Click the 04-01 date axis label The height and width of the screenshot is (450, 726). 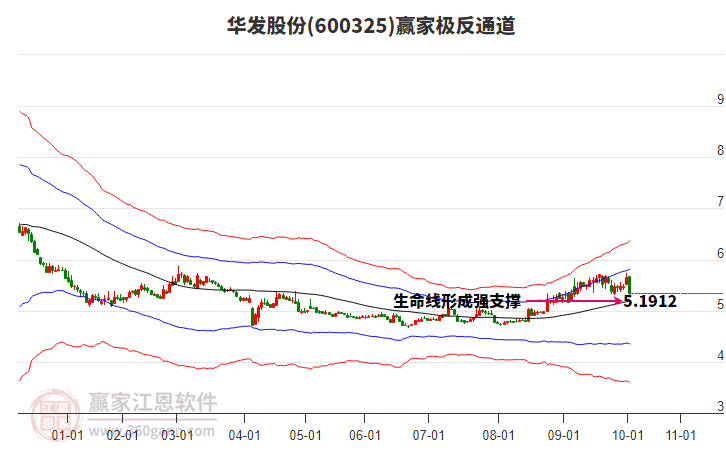[x=244, y=436]
